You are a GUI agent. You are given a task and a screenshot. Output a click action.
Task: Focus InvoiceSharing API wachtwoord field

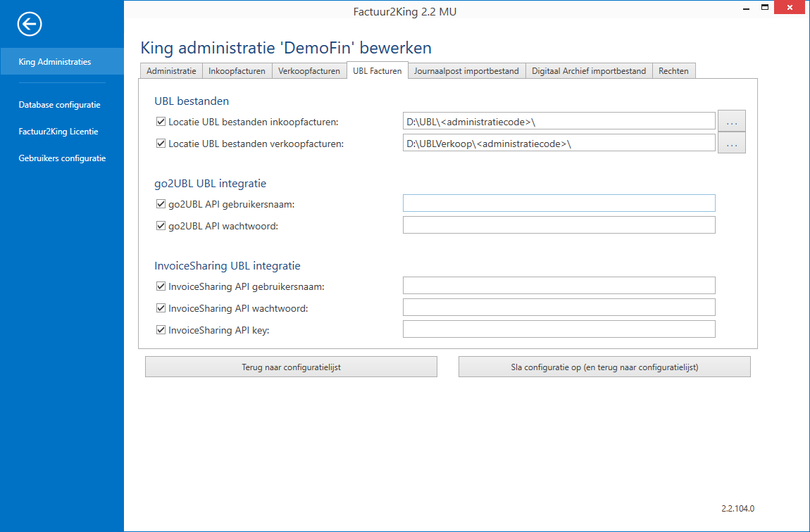[559, 307]
